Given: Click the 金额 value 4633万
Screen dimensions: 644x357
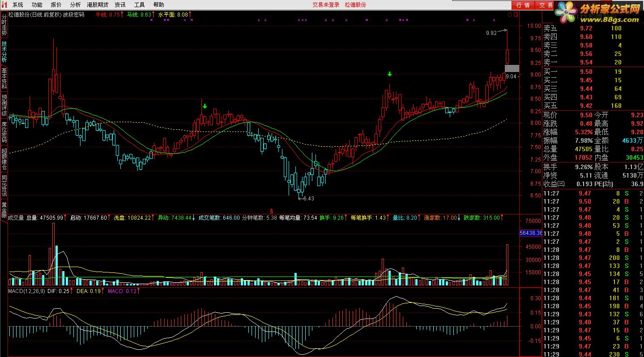Looking at the screenshot, I should (633, 140).
